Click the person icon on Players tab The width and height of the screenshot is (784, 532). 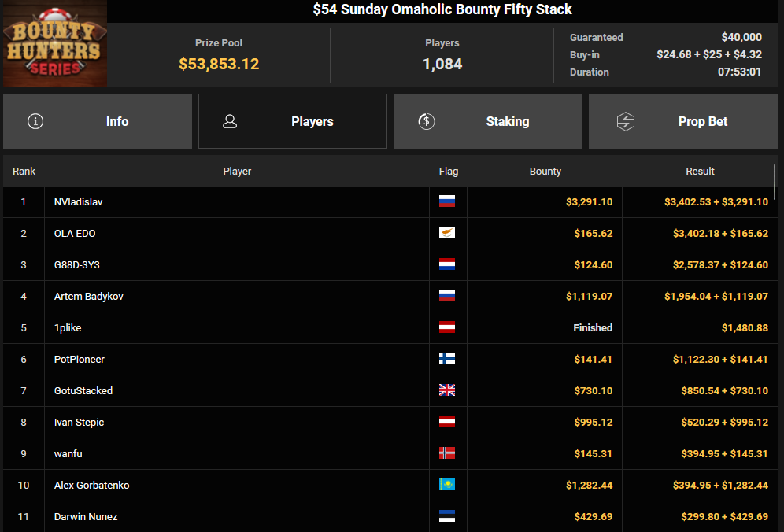[230, 121]
